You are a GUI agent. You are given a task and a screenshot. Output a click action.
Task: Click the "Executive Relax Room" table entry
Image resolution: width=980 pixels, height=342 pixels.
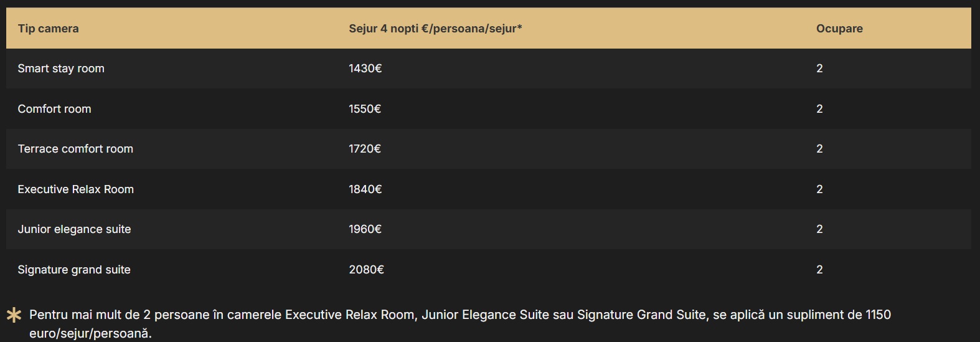75,189
